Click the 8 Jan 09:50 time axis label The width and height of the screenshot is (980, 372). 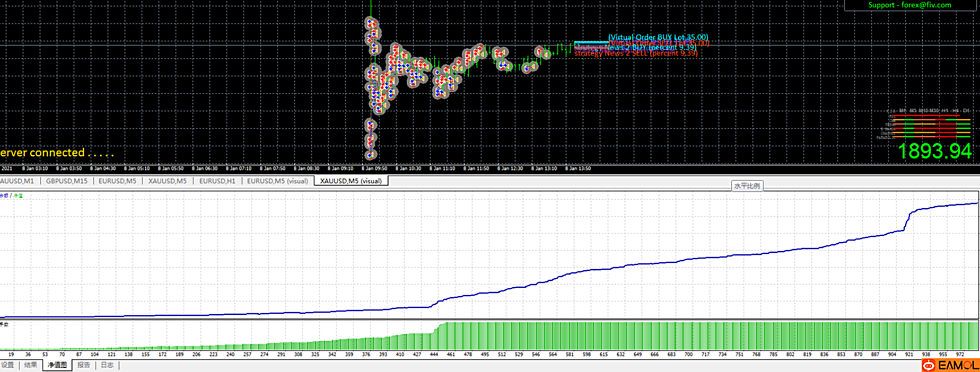pyautogui.click(x=374, y=169)
